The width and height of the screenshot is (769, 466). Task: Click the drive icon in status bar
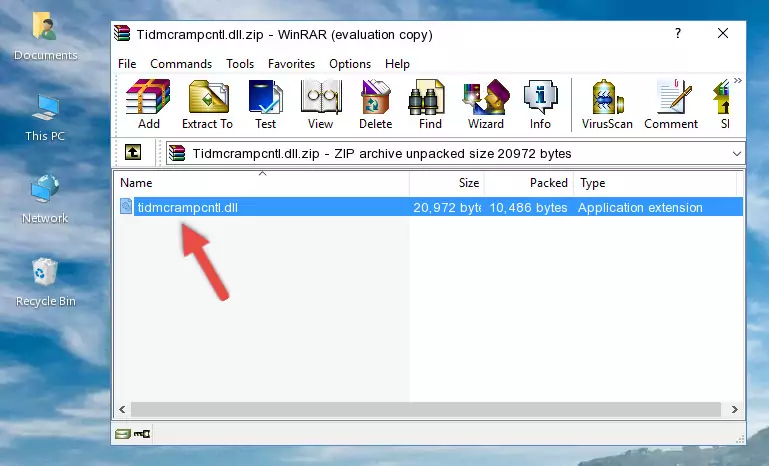click(123, 434)
